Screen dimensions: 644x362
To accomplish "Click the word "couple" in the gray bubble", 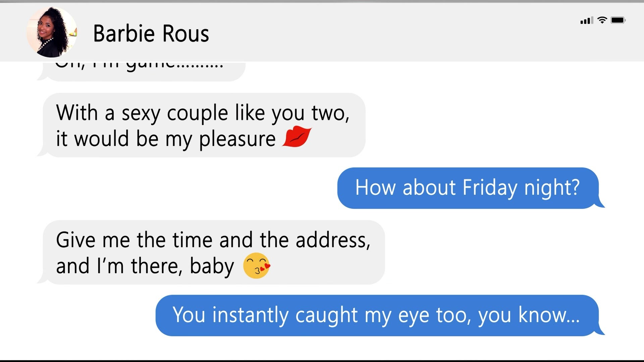I will click(197, 113).
